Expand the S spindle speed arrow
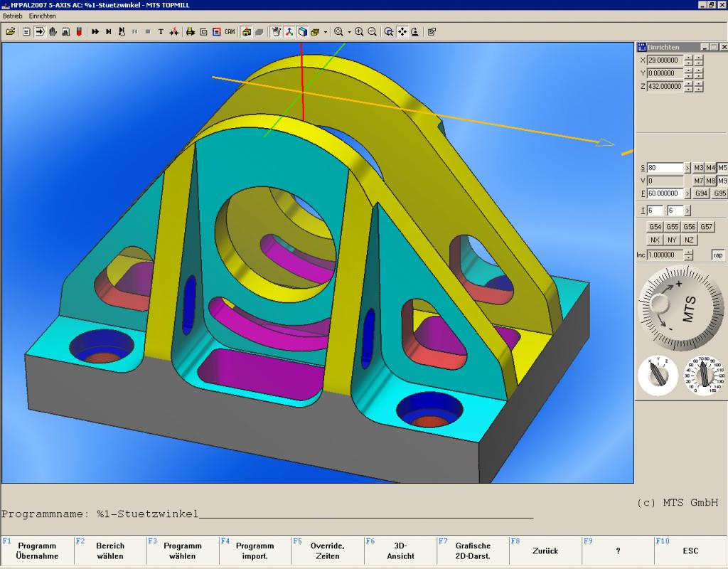 (687, 168)
